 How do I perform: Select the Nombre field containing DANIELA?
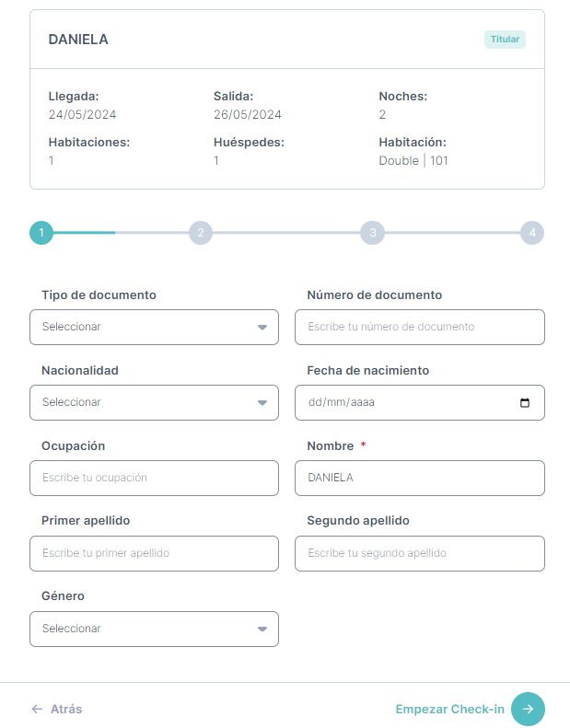coord(420,479)
